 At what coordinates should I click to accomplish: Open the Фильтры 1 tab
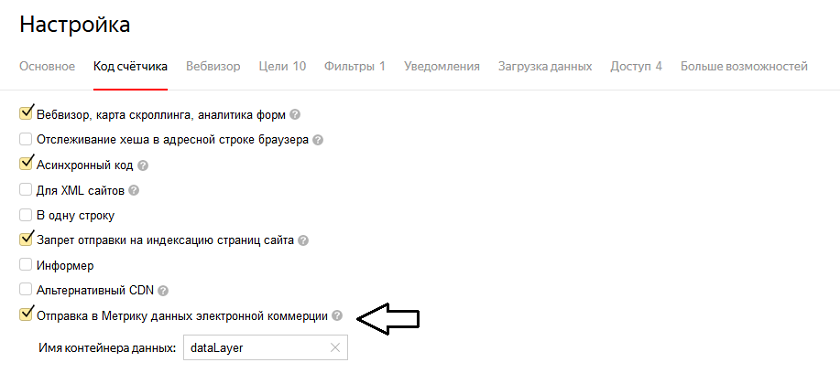[x=355, y=66]
